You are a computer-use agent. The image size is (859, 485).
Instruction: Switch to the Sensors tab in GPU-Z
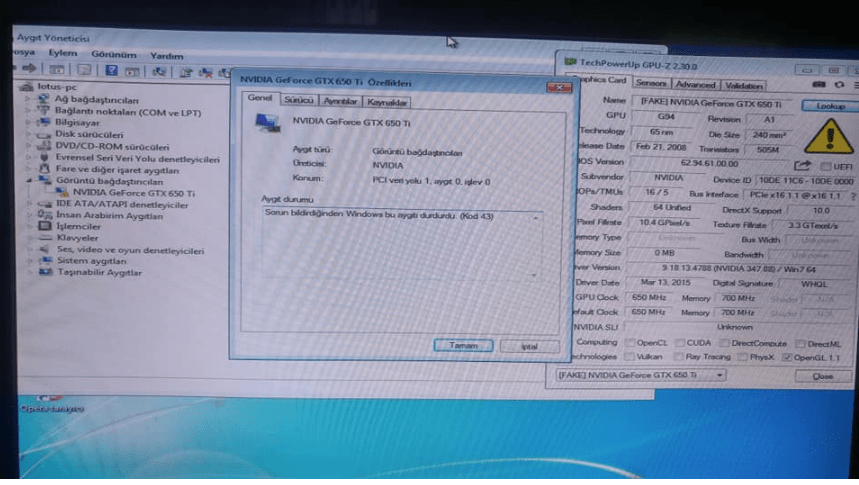tap(651, 83)
